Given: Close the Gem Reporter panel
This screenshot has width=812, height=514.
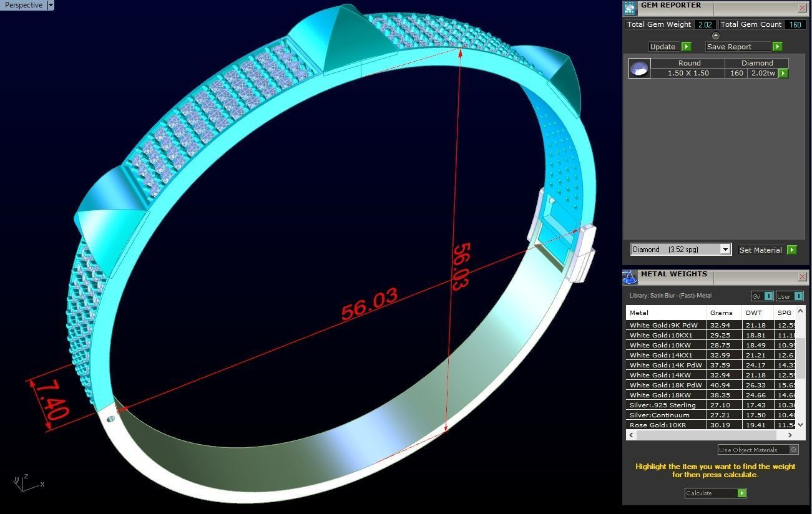Looking at the screenshot, I should pos(802,7).
